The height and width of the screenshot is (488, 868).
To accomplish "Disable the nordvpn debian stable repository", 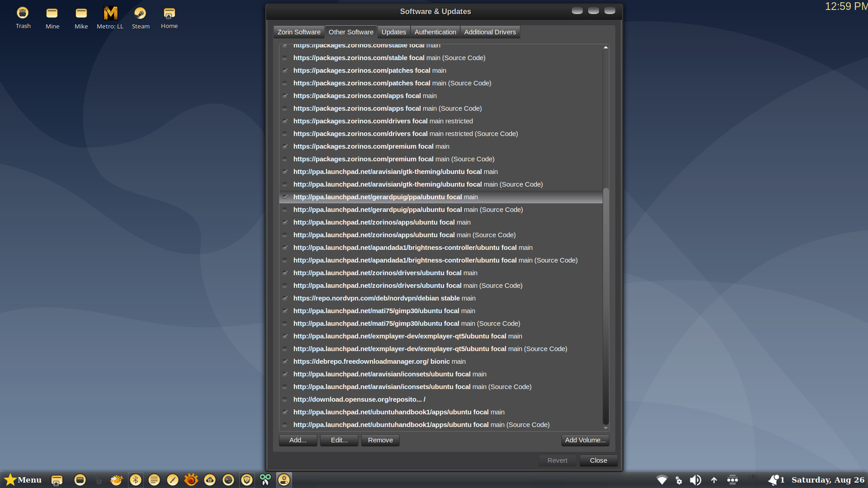I will 285,298.
